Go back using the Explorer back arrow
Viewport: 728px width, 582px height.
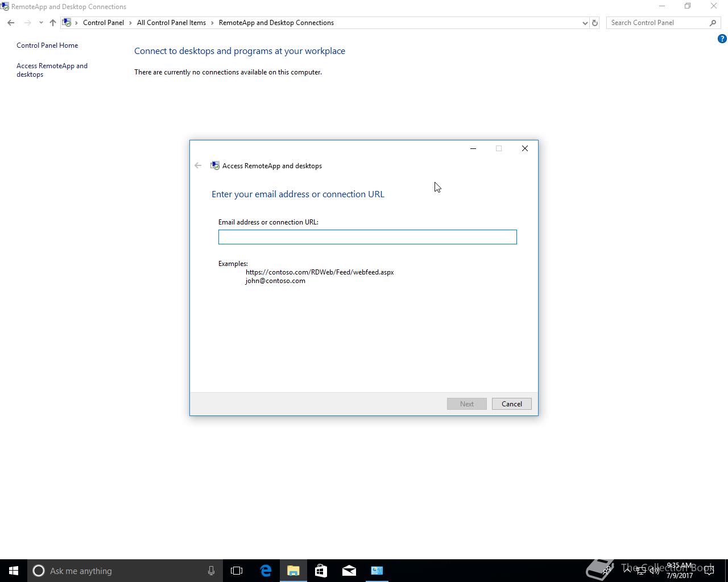pos(11,23)
